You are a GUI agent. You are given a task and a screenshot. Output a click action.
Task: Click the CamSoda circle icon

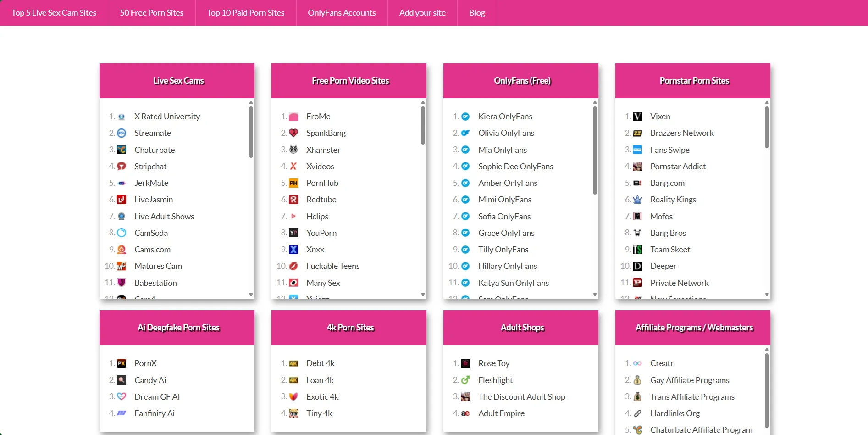click(x=122, y=233)
